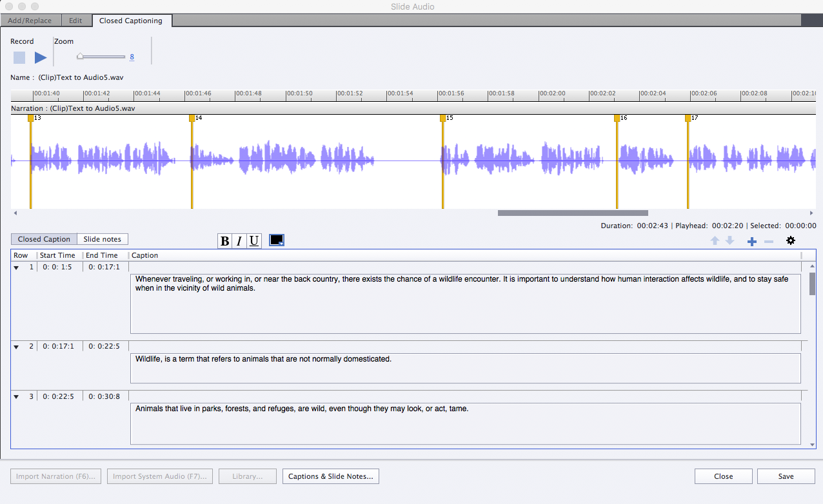Click the Save button
Viewport: 823px width, 504px height.
pyautogui.click(x=786, y=476)
